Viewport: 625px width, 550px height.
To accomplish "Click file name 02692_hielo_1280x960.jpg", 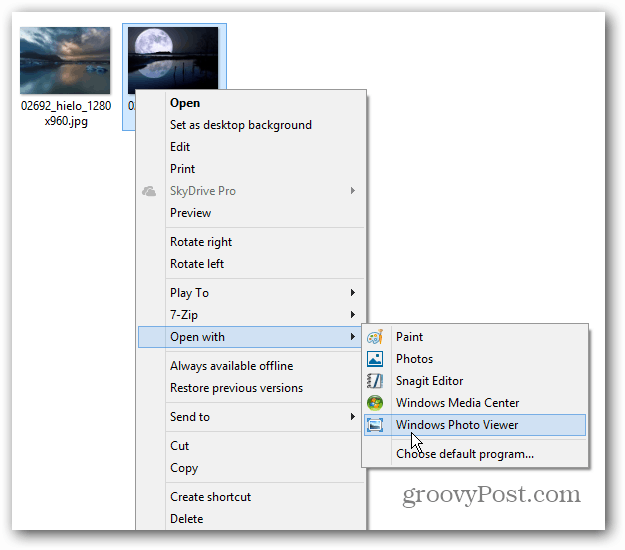I will point(66,113).
